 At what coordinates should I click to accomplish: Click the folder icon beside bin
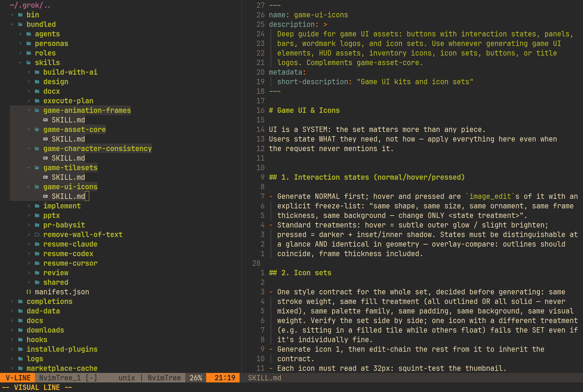click(20, 15)
